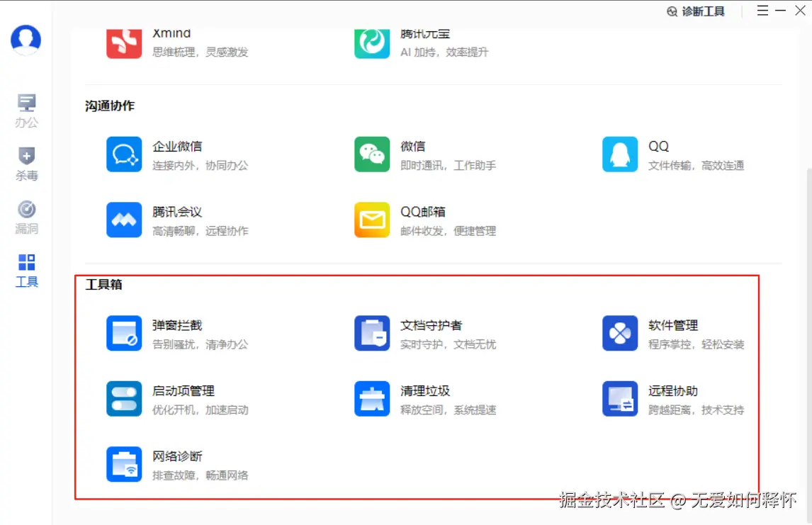812x525 pixels.
Task: Click the 跨越距离，技术支持 description
Action: (x=696, y=410)
